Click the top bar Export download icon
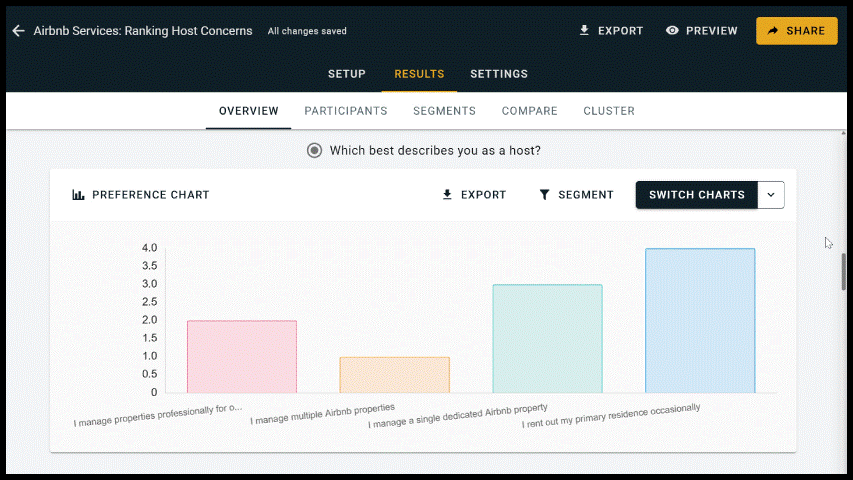853x480 pixels. tap(584, 30)
